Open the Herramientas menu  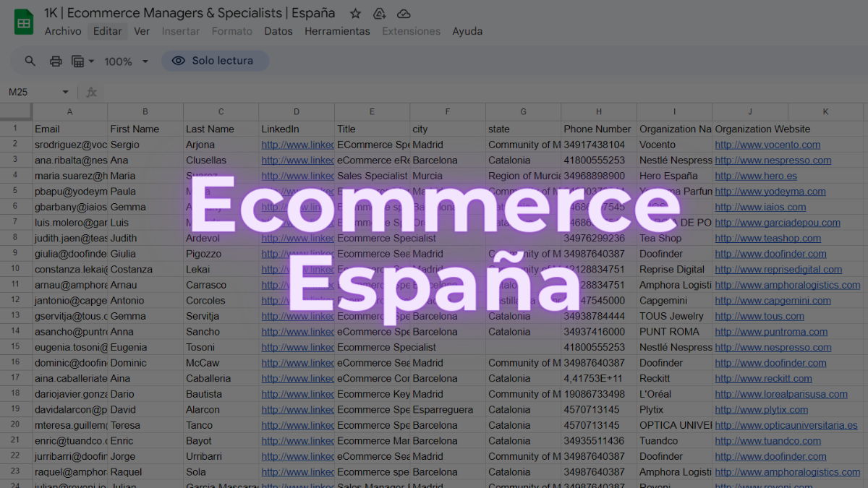[x=337, y=31]
